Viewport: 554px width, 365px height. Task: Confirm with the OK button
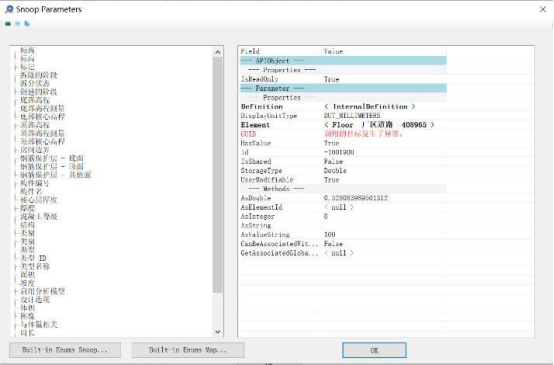(x=374, y=350)
